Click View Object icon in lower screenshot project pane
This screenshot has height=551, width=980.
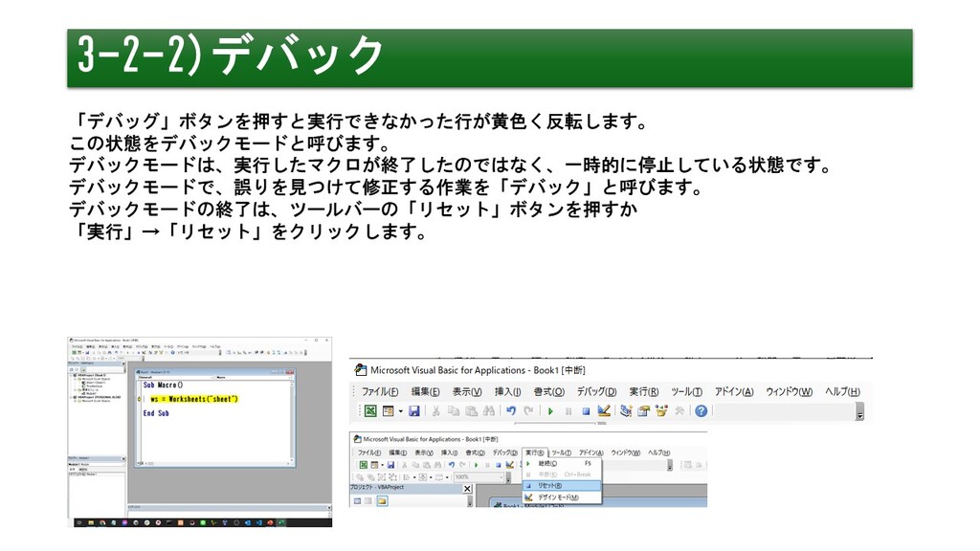coord(368,500)
